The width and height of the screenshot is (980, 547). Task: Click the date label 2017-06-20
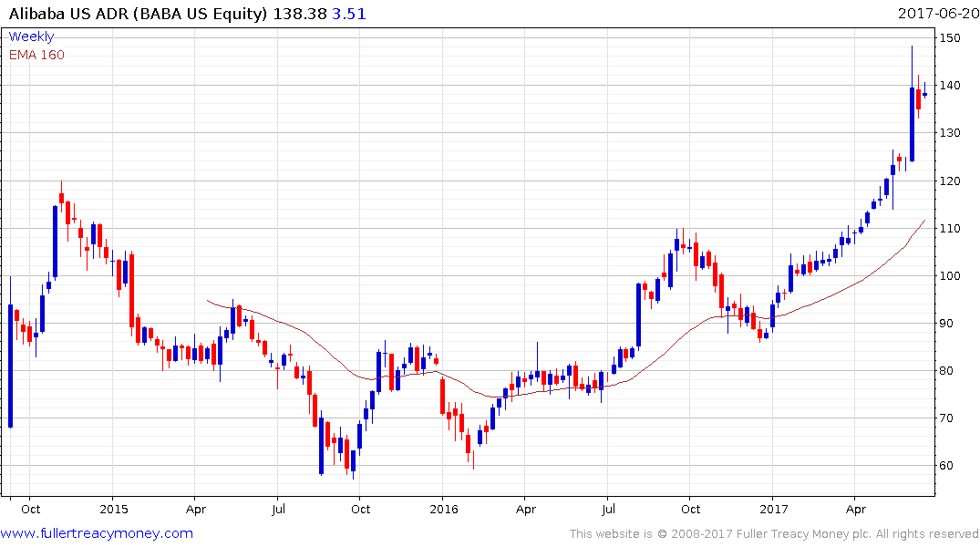tap(938, 13)
